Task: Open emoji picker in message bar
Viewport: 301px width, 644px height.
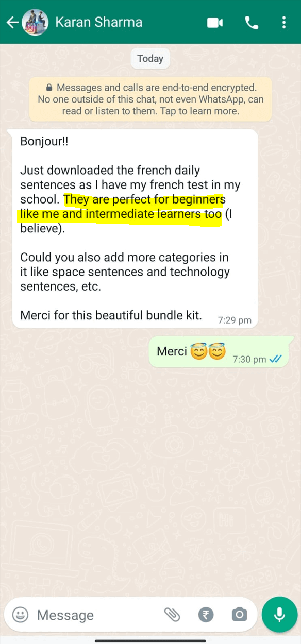Action: tap(20, 615)
